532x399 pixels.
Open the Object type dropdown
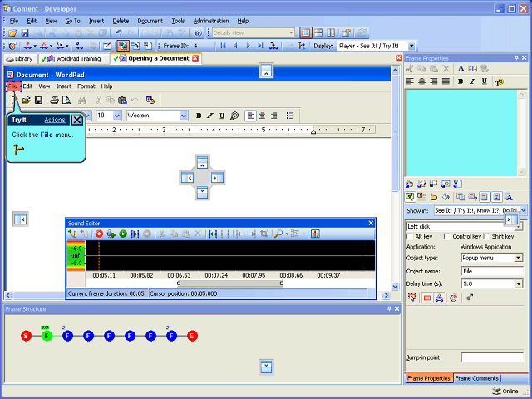click(518, 258)
